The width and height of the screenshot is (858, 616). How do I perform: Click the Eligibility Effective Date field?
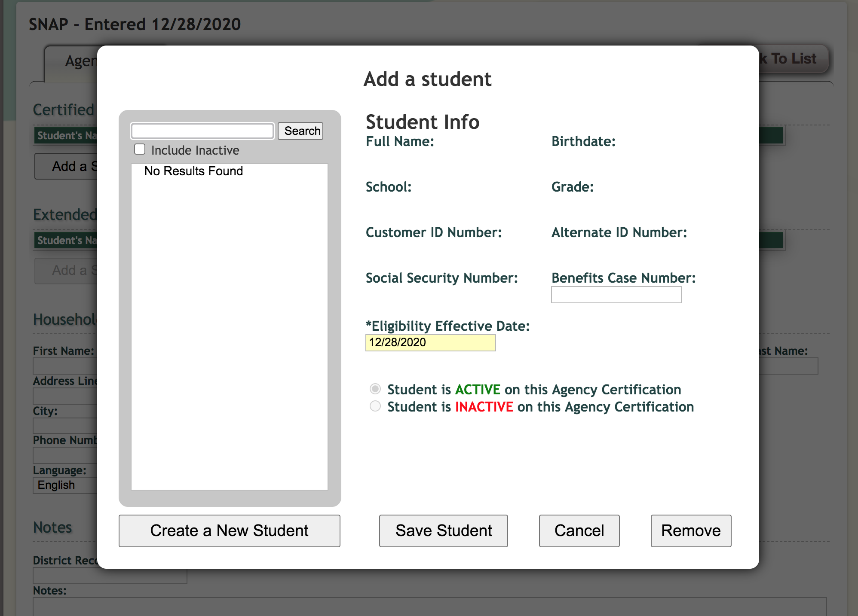[430, 343]
